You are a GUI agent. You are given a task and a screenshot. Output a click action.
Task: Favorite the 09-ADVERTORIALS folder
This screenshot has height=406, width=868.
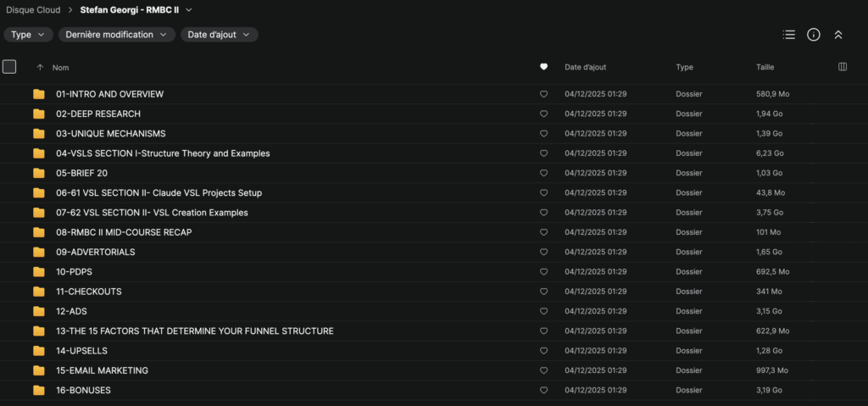543,252
